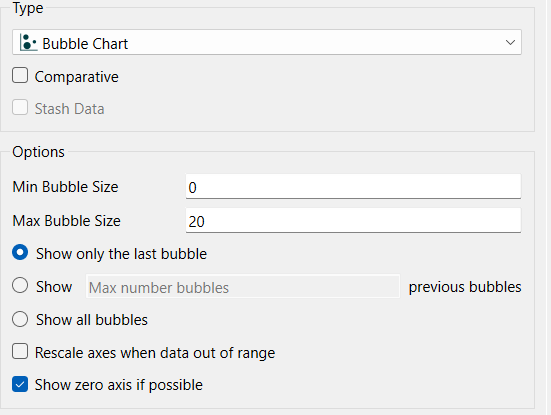Image resolution: width=551 pixels, height=415 pixels.
Task: Click the Type group heading
Action: tap(28, 8)
